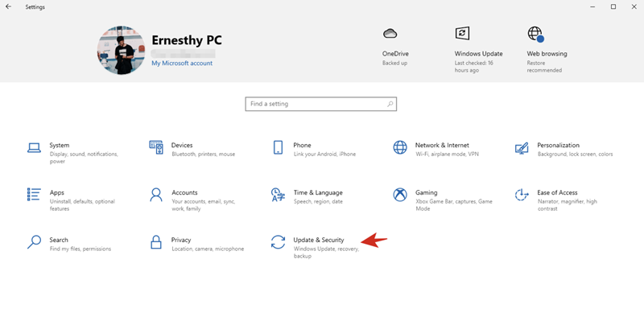644x317 pixels.
Task: Click the 'Backed up' status text
Action: pos(394,64)
